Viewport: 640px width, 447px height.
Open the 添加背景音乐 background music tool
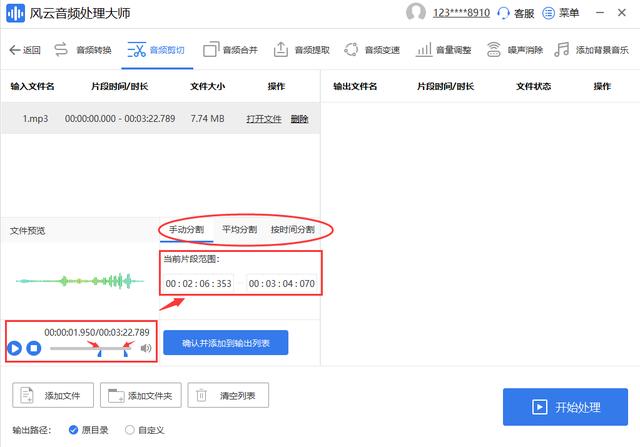[591, 50]
